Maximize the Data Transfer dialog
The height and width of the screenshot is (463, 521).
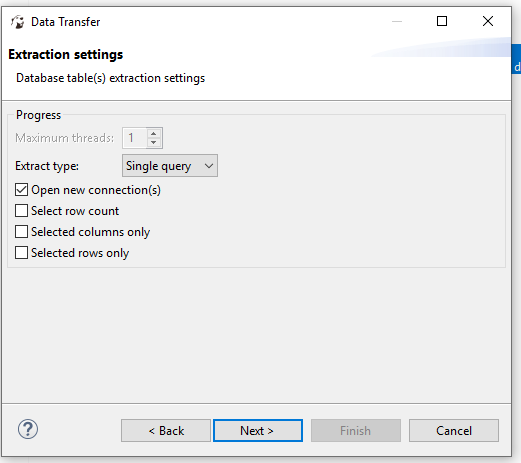(x=442, y=21)
